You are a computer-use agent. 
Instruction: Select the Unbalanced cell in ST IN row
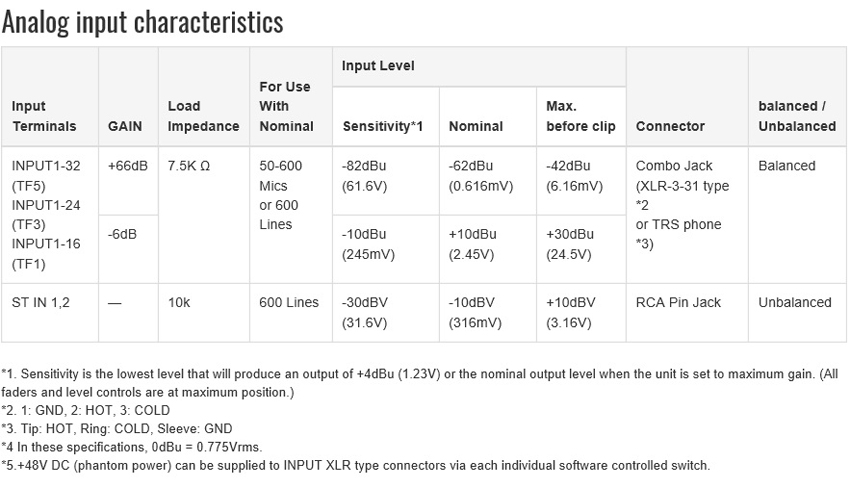tap(795, 303)
